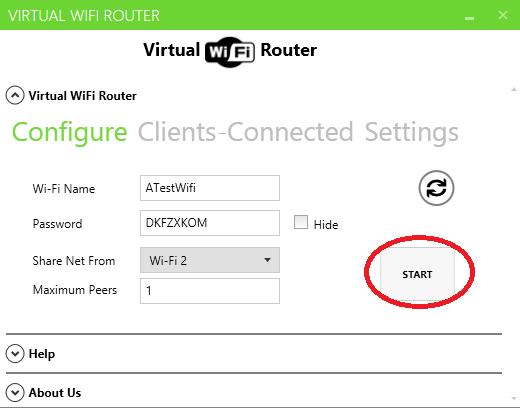This screenshot has width=520, height=408.
Task: Switch to the Configure tab
Action: 70,132
